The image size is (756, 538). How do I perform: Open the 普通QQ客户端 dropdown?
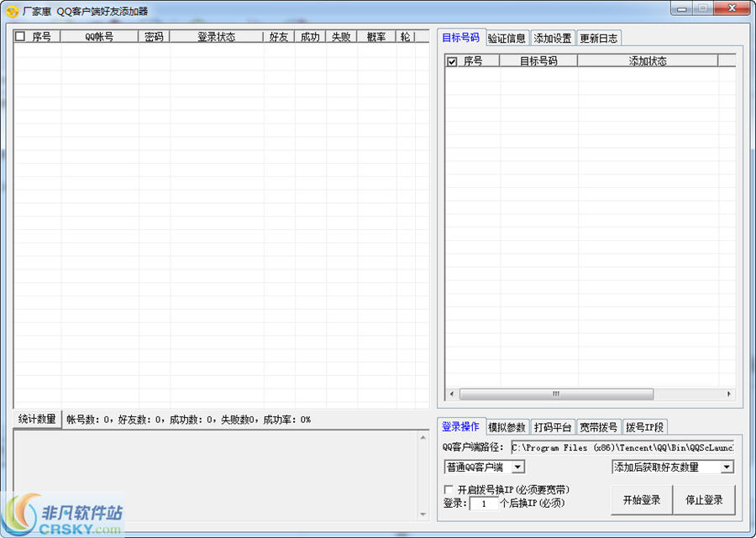pos(517,467)
